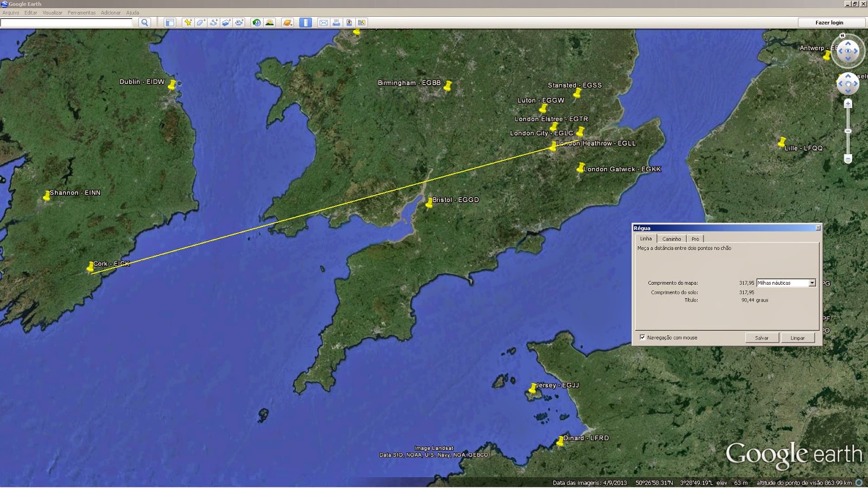Select the Add Polygon tool
The image size is (868, 488).
pos(201,22)
